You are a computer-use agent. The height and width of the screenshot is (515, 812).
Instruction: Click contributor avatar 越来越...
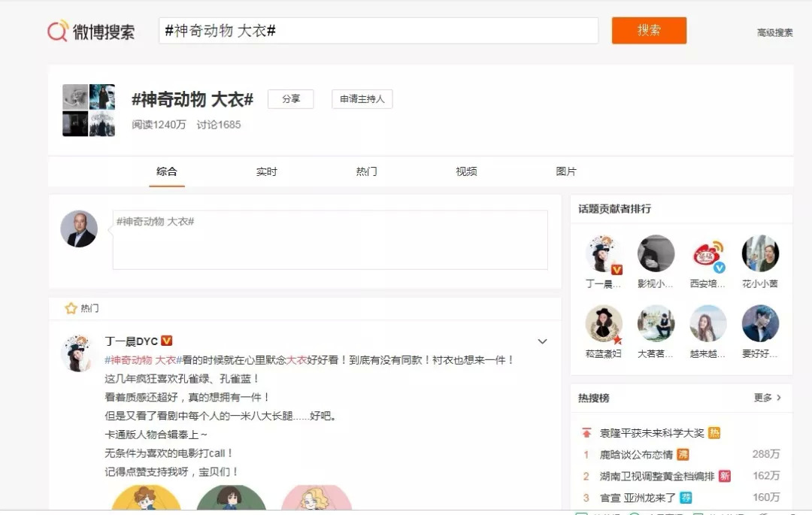[x=708, y=323]
